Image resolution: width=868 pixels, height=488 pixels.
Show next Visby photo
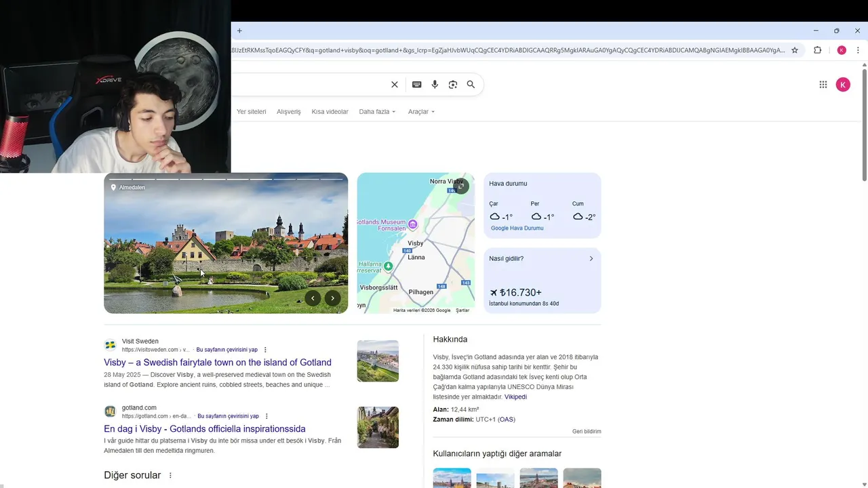point(332,298)
